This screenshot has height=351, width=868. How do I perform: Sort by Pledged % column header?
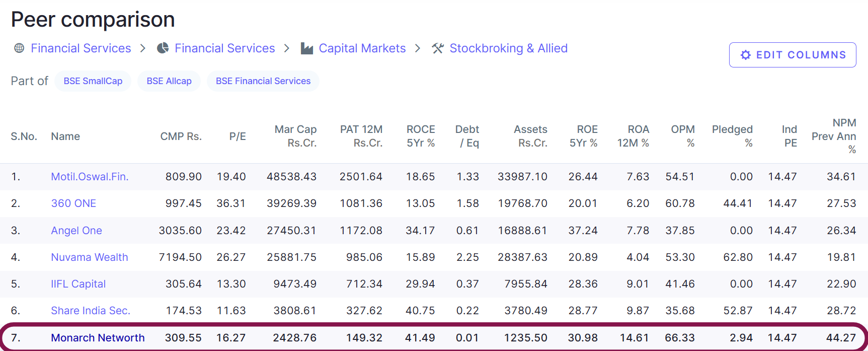coord(732,136)
